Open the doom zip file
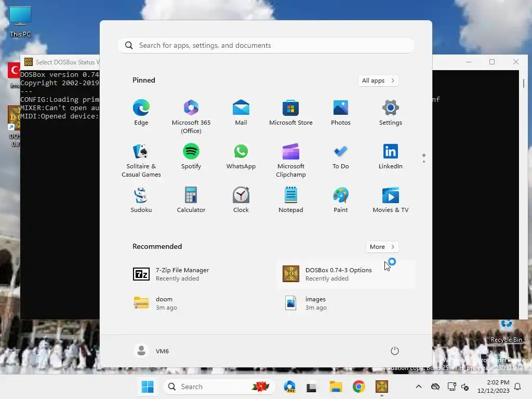Viewport: 532px width, 399px height. point(196,303)
